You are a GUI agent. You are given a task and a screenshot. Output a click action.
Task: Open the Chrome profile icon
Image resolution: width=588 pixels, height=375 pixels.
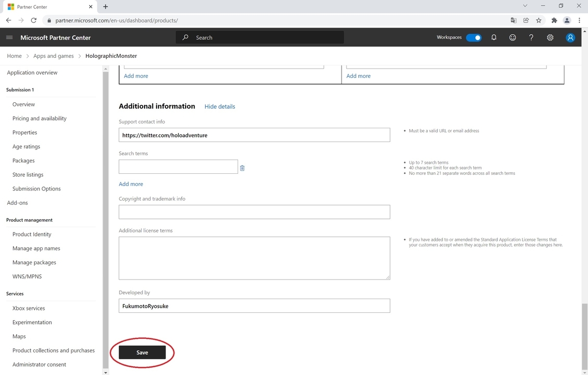567,21
